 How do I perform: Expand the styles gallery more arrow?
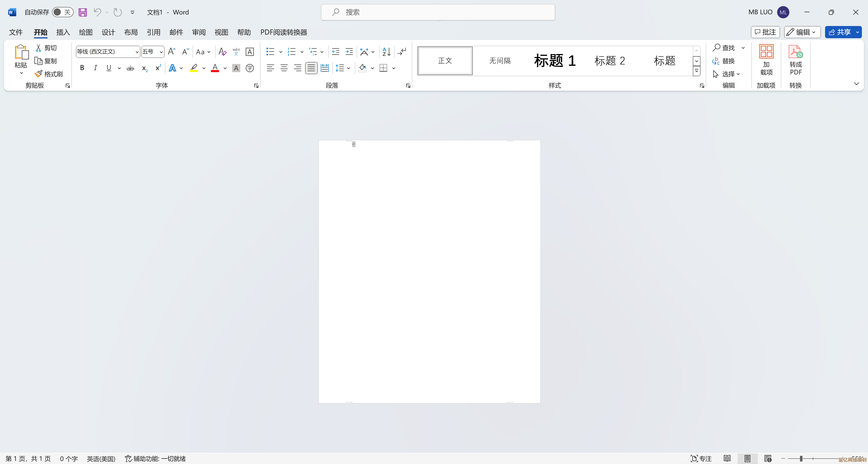pos(696,71)
